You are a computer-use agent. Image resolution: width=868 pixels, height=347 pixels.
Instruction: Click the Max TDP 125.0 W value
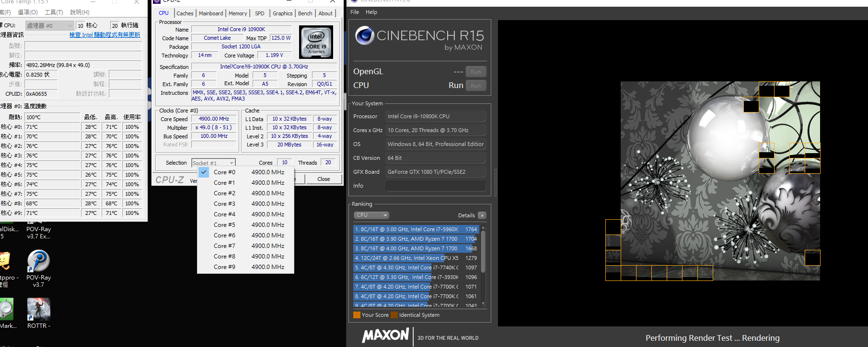tap(281, 38)
